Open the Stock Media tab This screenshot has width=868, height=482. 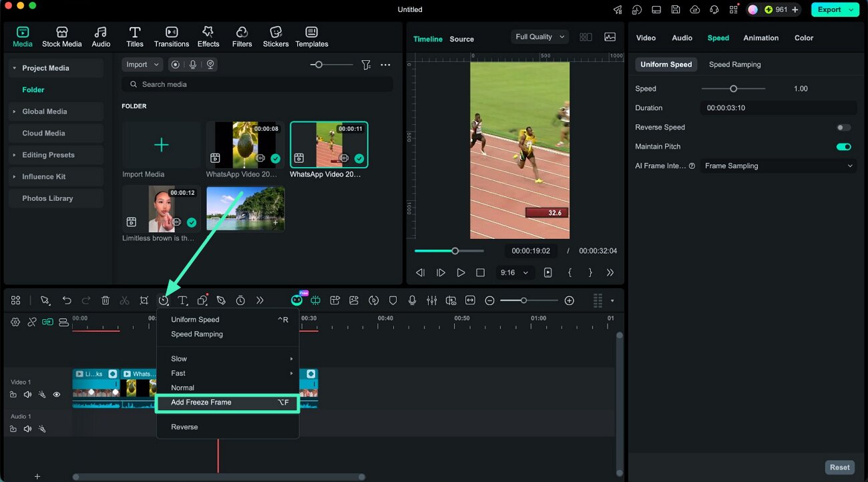click(61, 37)
